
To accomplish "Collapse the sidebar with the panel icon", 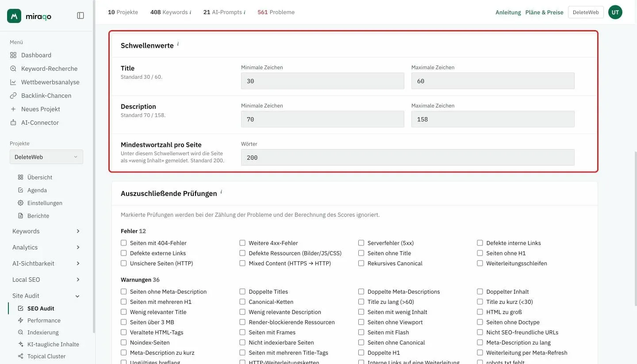I will click(81, 16).
